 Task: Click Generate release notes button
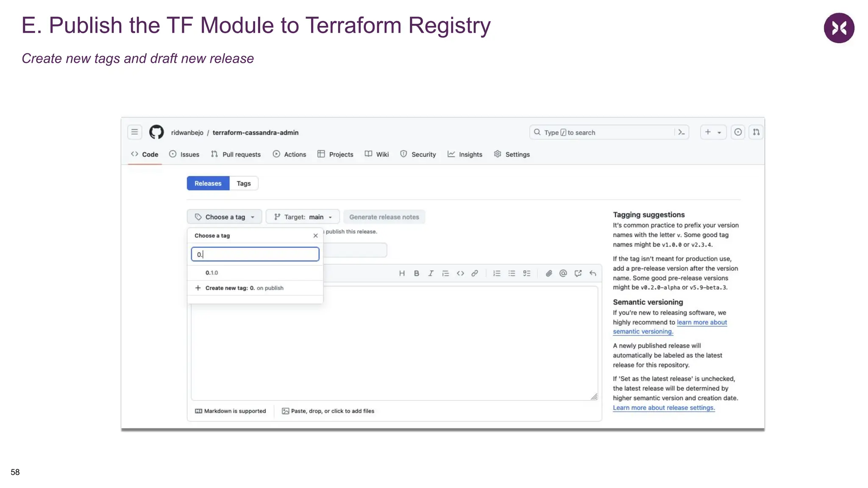coord(384,217)
